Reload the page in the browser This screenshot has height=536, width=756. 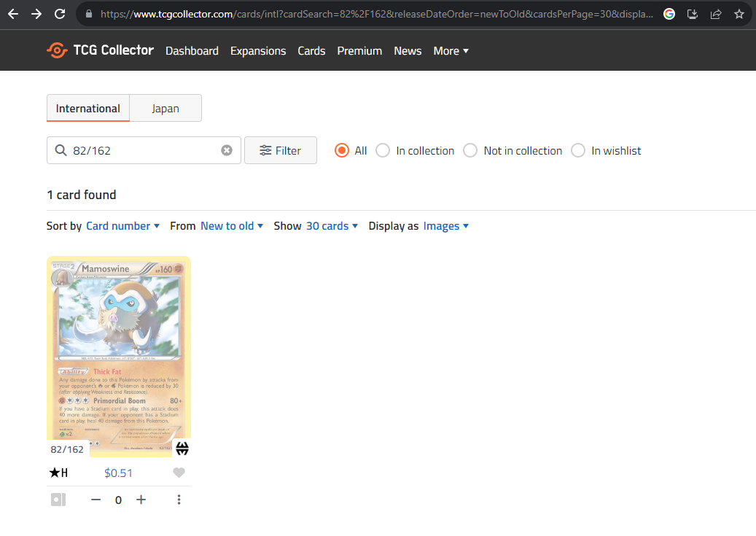60,14
